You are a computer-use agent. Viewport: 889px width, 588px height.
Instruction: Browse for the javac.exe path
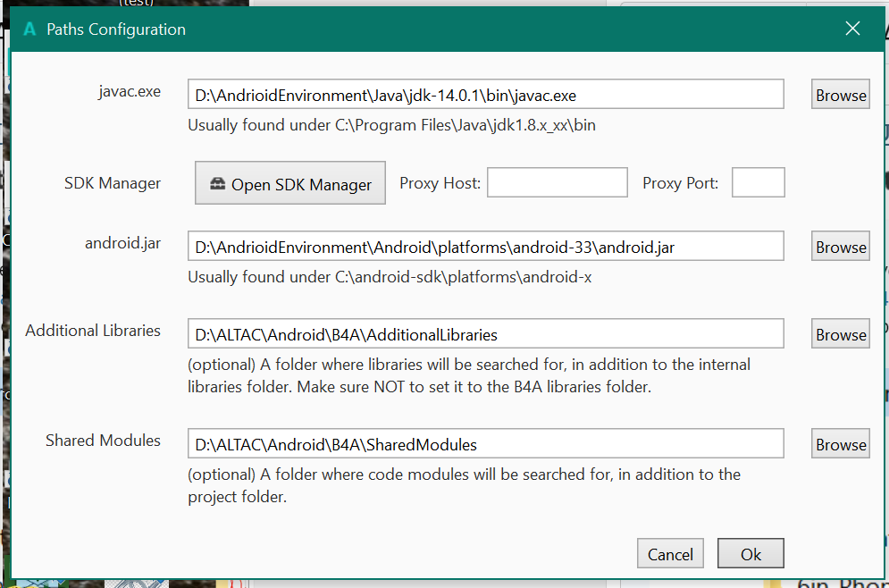840,95
